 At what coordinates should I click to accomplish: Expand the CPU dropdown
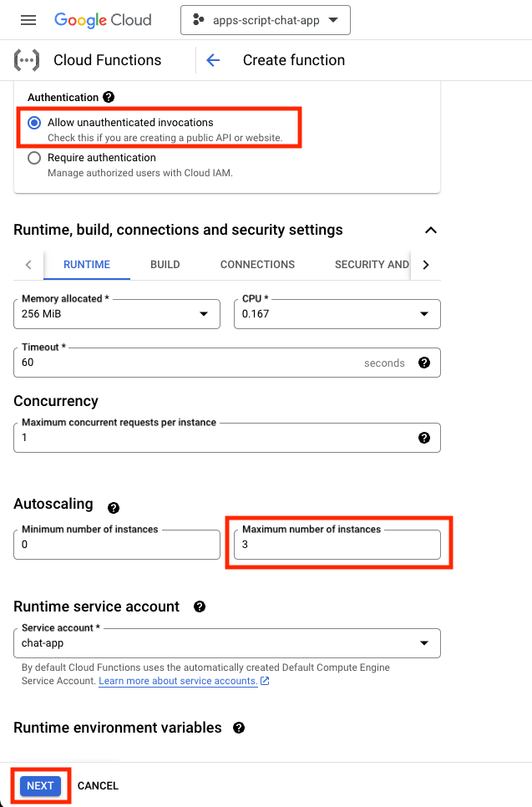point(337,314)
